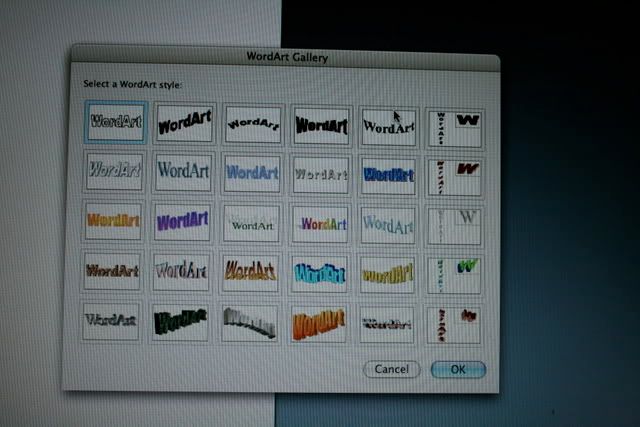The image size is (640, 427).
Task: Select the outlined WordArt style with blue highlight
Action: (x=116, y=122)
